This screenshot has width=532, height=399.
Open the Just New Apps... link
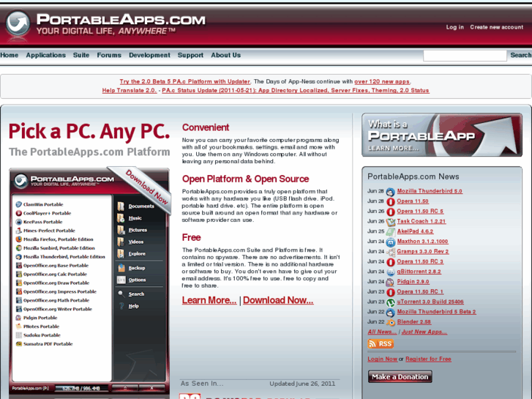coord(424,332)
